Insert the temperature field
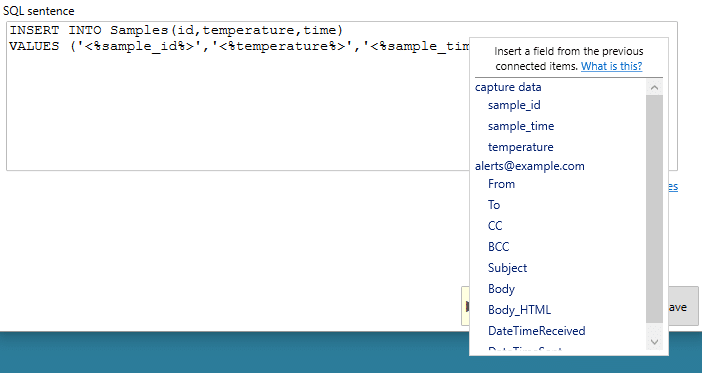This screenshot has width=702, height=373. 520,147
